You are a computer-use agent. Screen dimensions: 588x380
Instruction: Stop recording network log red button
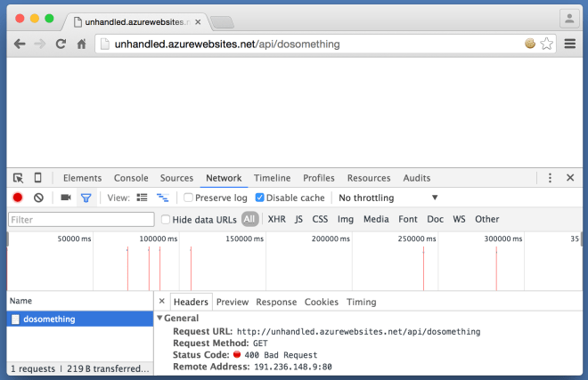pos(18,198)
